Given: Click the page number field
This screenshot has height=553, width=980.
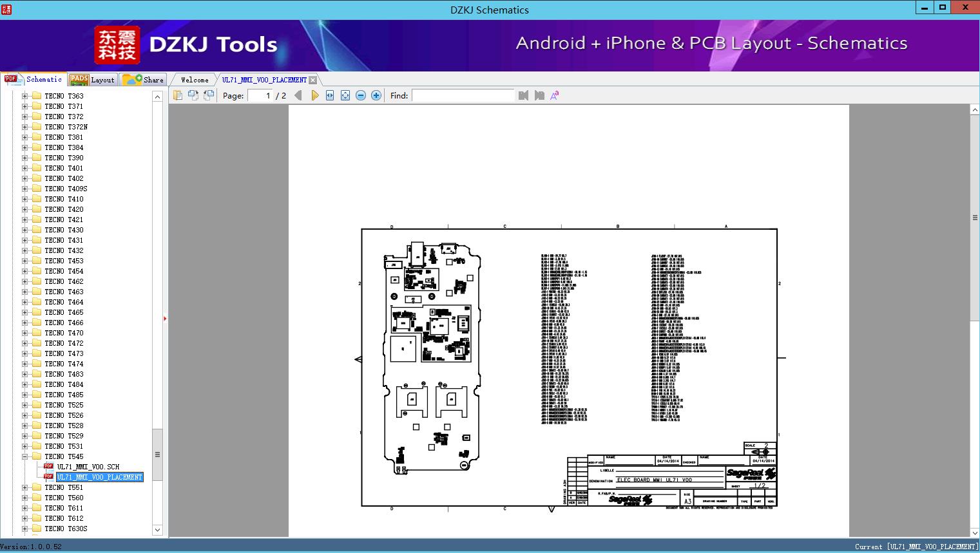Looking at the screenshot, I should click(260, 95).
